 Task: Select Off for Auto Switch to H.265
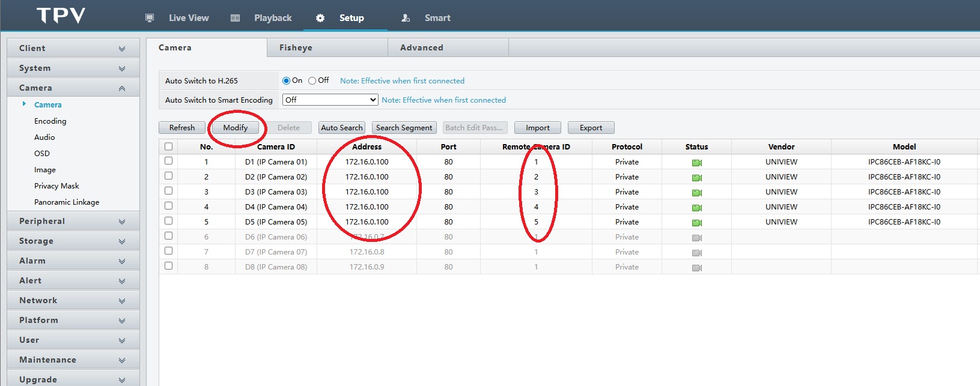tap(312, 81)
